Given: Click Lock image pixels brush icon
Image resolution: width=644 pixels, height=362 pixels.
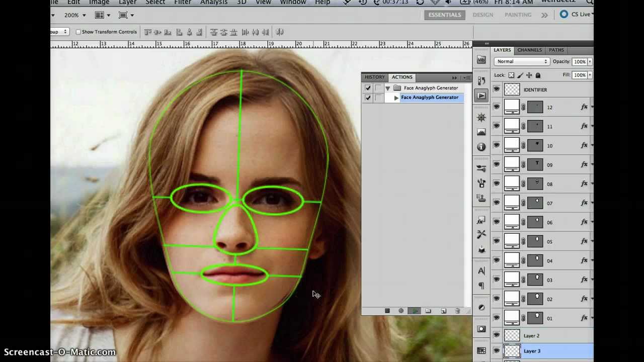Looking at the screenshot, I should coord(520,75).
